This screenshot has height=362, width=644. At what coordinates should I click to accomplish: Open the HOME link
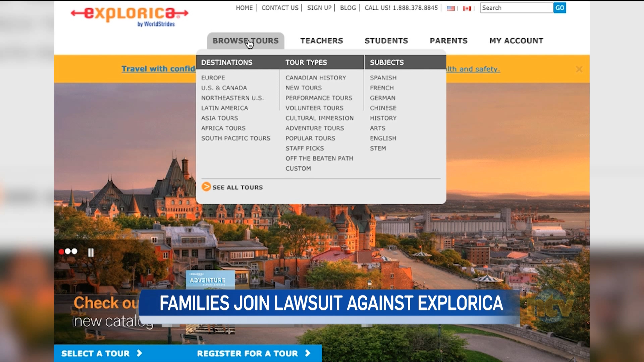coord(244,8)
